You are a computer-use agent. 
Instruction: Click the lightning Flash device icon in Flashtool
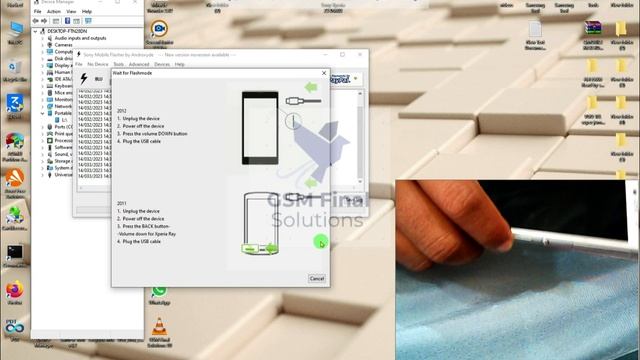[84, 78]
